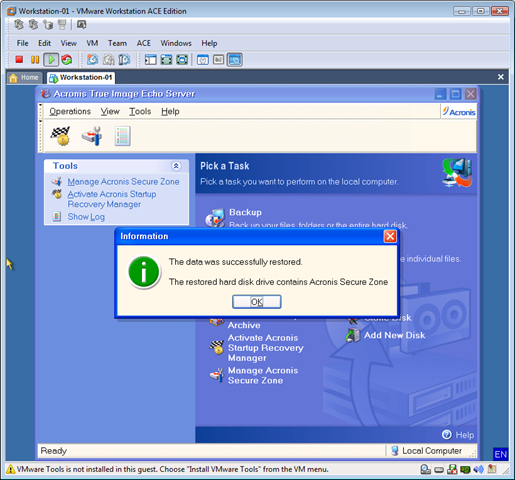Image resolution: width=515 pixels, height=480 pixels.
Task: Click the green Power On play button
Action: (51, 60)
